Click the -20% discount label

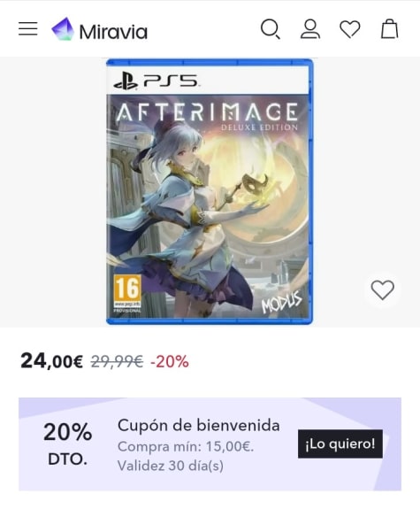tap(169, 361)
